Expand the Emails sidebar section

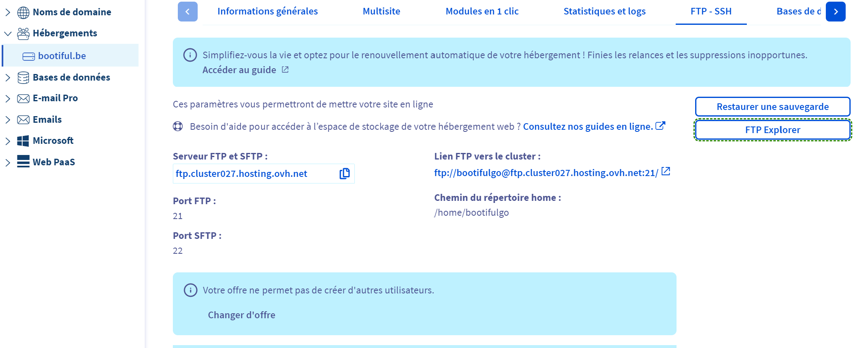[x=8, y=120]
